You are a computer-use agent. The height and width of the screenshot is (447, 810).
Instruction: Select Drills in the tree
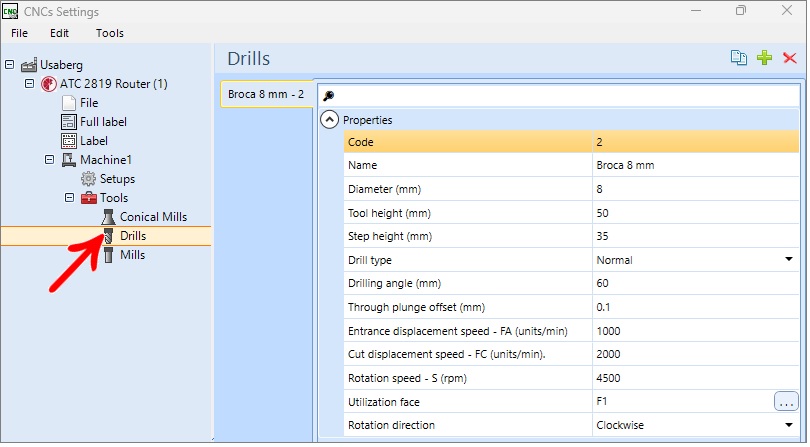click(133, 236)
